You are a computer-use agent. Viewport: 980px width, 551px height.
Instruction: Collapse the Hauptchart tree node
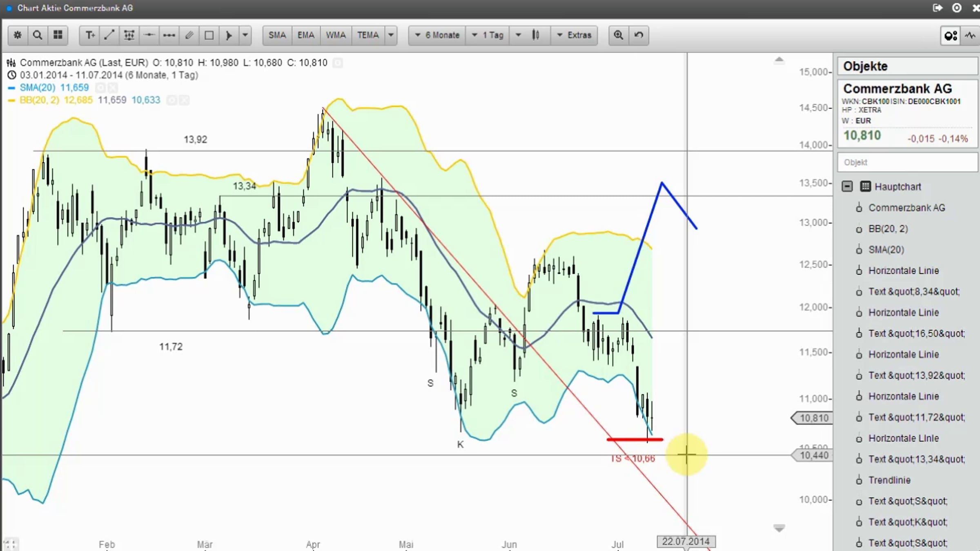[x=847, y=187]
